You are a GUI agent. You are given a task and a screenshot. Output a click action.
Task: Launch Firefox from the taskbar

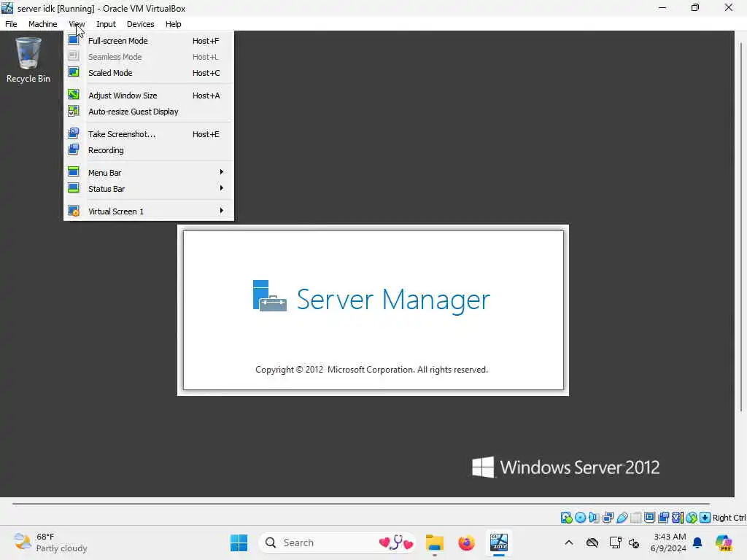point(466,542)
